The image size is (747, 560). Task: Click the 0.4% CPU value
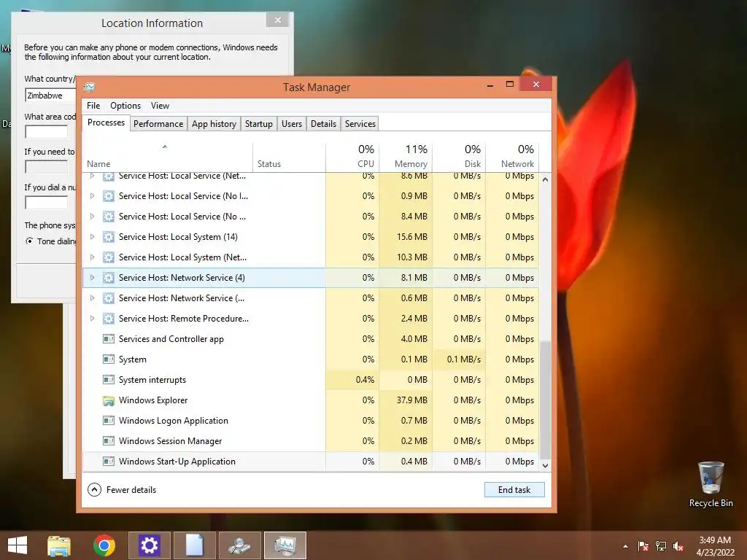click(365, 380)
